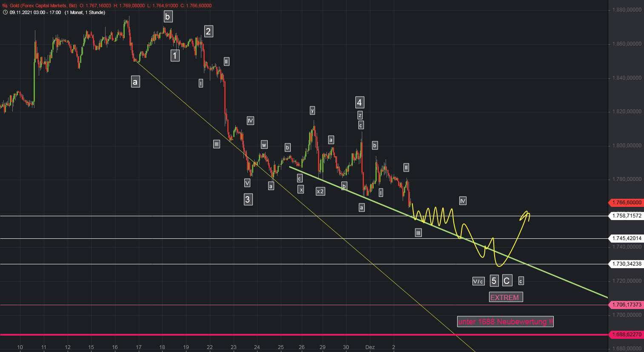The width and height of the screenshot is (644, 352).
Task: Click the 29 date on the time axis
Action: (323, 347)
